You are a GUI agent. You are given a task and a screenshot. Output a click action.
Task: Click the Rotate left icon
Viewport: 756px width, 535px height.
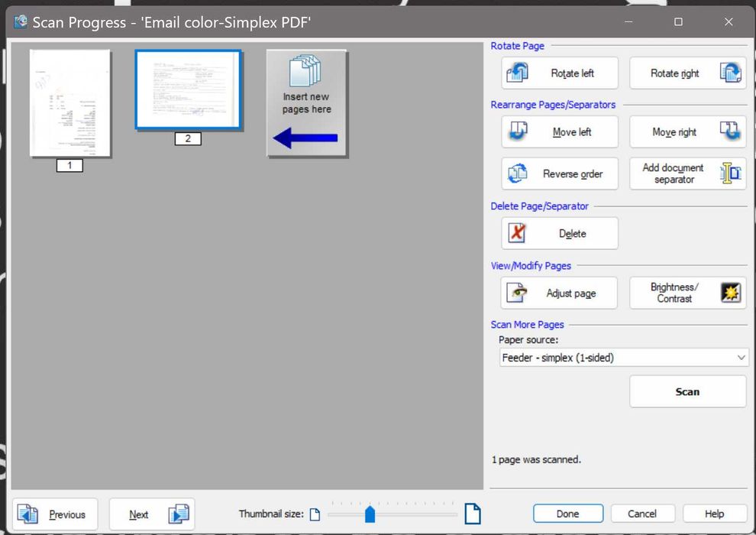(x=517, y=73)
